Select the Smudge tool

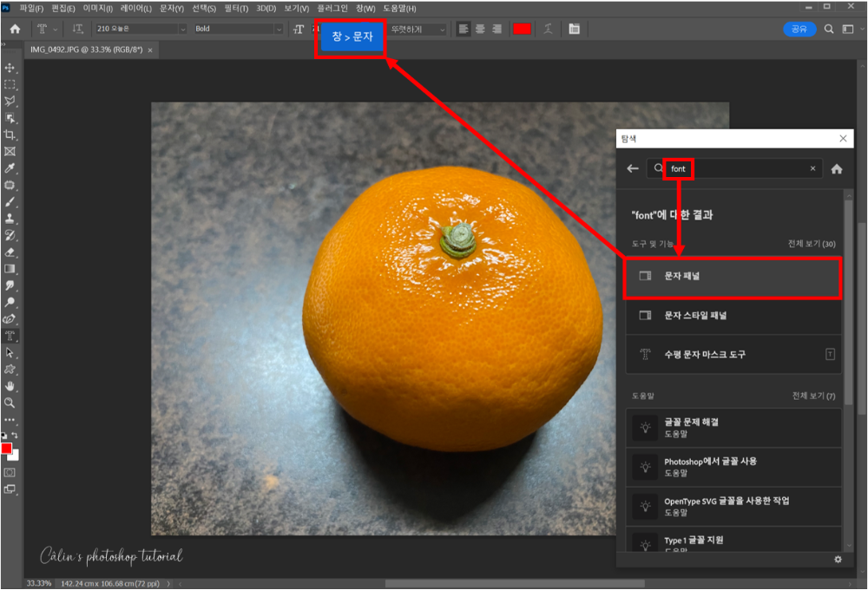pyautogui.click(x=10, y=285)
